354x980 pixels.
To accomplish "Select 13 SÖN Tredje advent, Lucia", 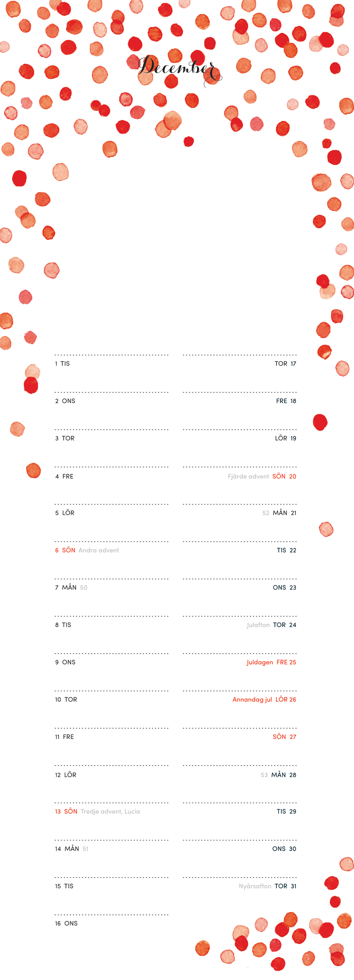I will coord(97,811).
